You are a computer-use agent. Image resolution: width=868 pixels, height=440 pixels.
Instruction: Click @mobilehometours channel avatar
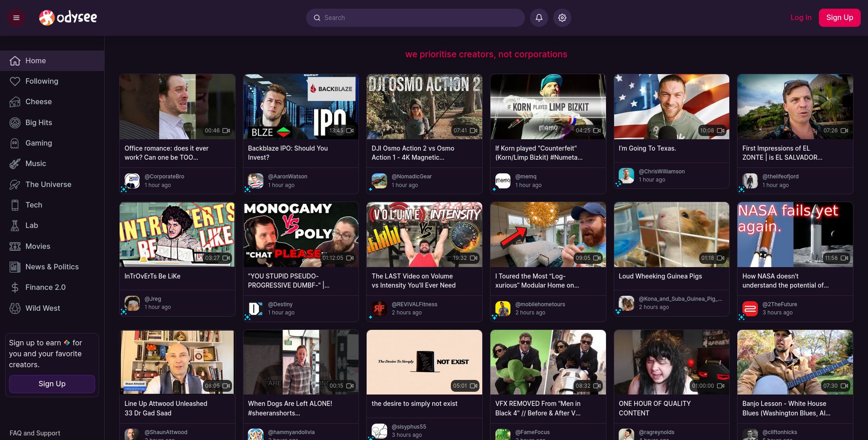503,309
